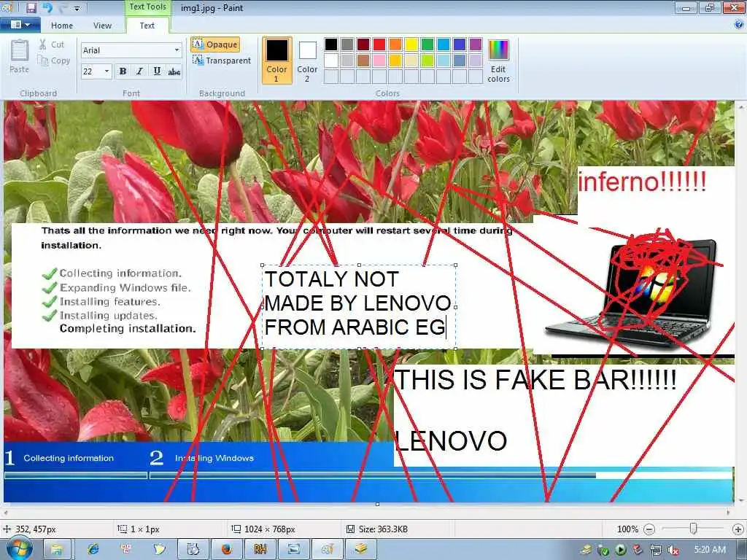Viewport: 747px width, 560px height.
Task: Pick the lavender color swatch
Action: click(x=476, y=61)
